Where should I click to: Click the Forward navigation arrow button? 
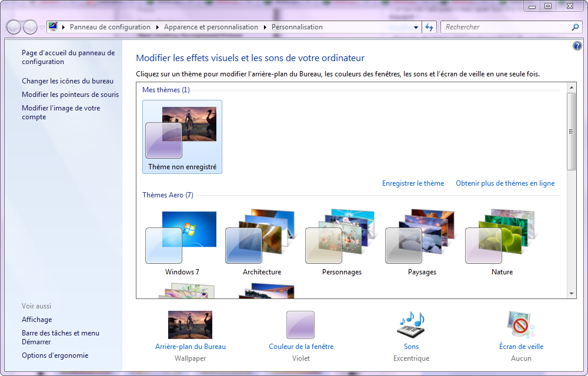click(30, 28)
